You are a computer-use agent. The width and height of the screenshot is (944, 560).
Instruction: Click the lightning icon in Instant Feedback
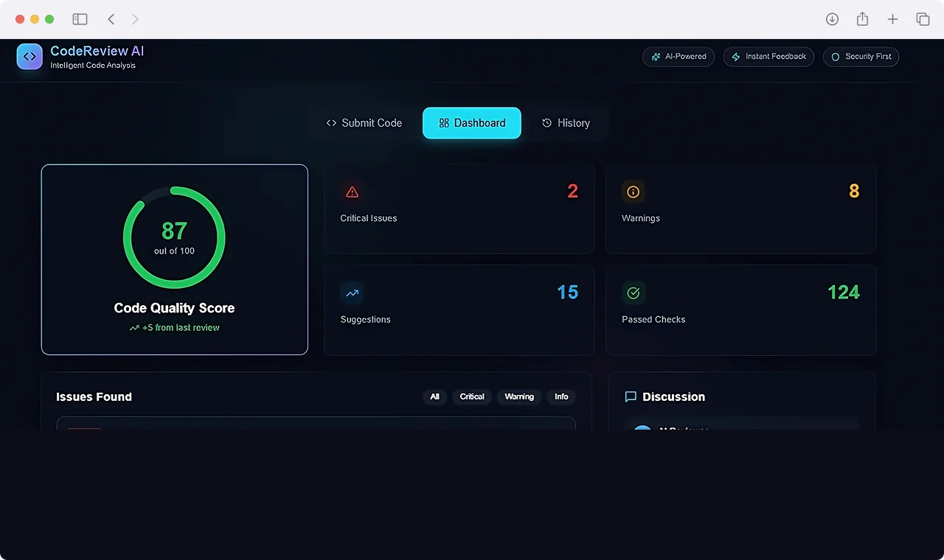(736, 57)
